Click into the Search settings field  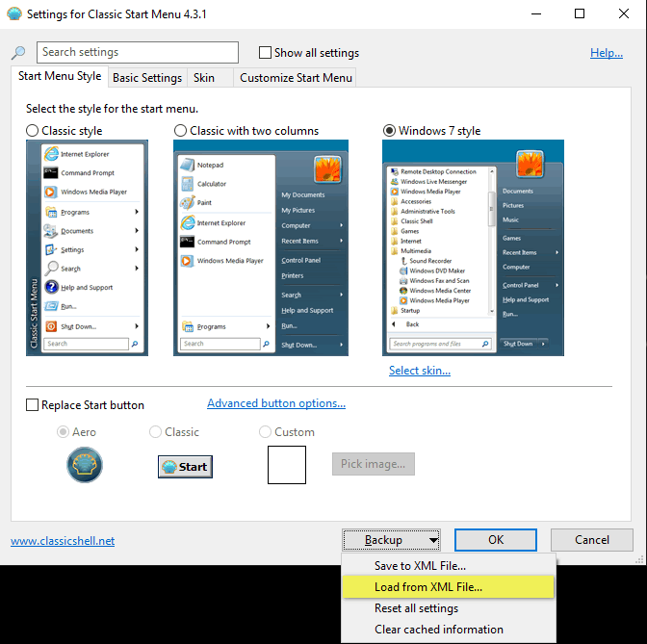138,52
